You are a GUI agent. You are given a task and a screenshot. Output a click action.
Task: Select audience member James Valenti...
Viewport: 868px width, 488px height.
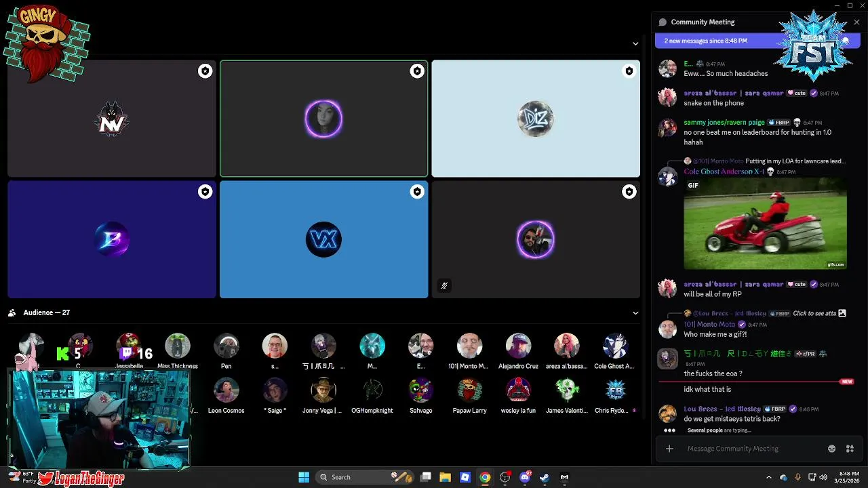tap(567, 395)
